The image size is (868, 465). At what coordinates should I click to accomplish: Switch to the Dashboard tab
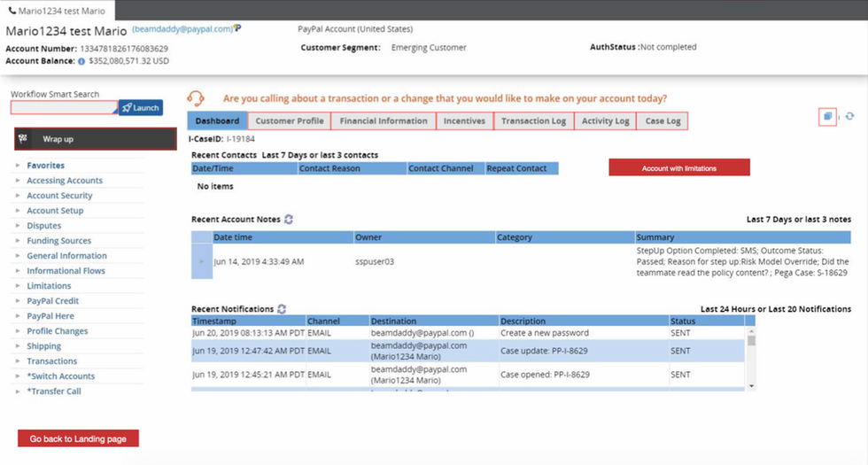(x=218, y=120)
